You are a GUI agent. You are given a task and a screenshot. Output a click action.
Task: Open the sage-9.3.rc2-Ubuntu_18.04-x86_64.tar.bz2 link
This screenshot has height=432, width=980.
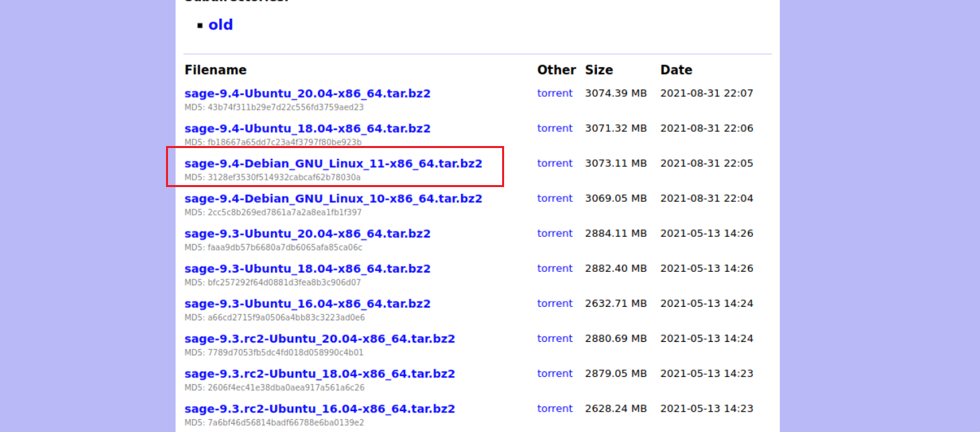pyautogui.click(x=320, y=373)
